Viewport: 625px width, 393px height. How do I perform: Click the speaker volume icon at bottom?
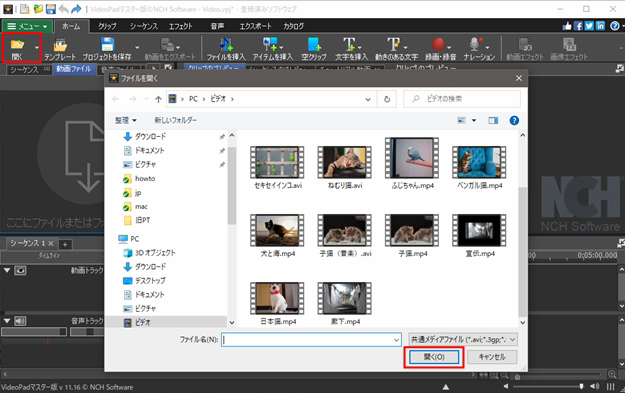(x=594, y=386)
